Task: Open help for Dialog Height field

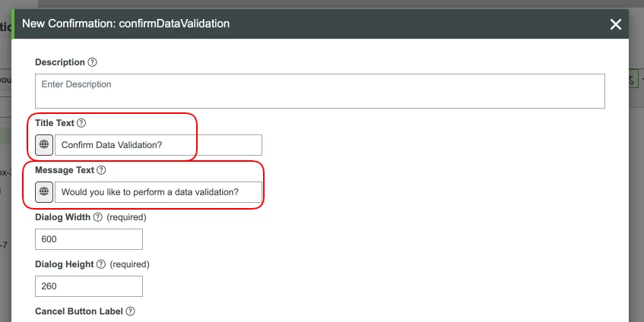Action: click(100, 264)
